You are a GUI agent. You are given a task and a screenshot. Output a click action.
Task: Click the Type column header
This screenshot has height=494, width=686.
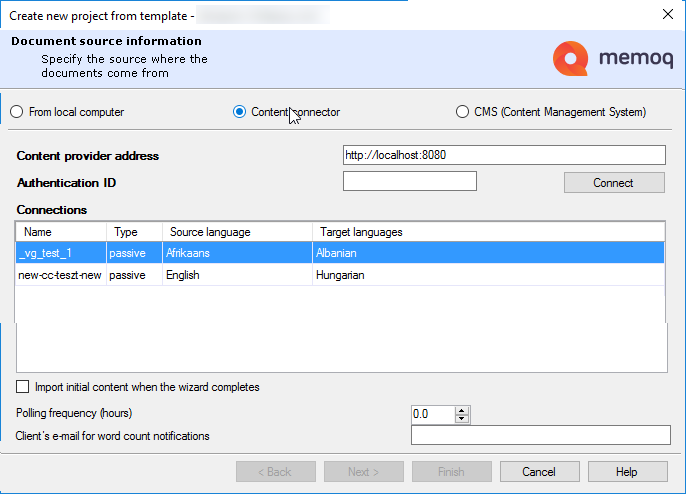[135, 232]
